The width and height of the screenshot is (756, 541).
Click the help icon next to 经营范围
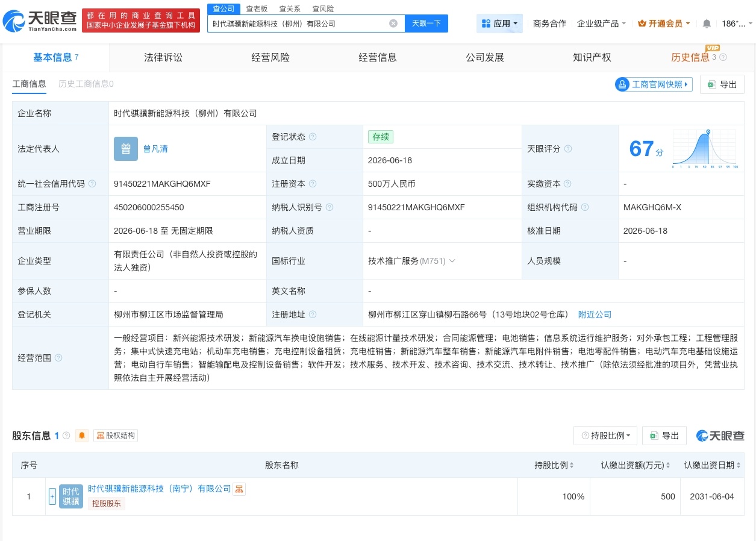pyautogui.click(x=58, y=358)
